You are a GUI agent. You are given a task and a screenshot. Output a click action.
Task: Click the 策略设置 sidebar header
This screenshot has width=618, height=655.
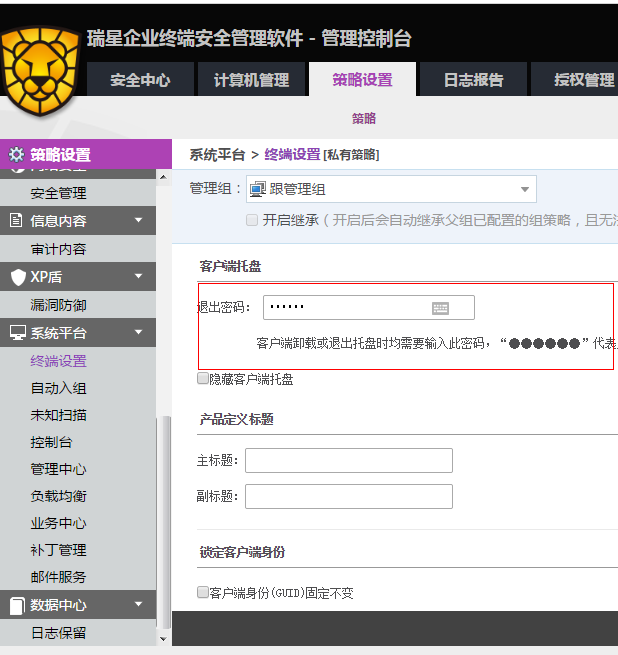tap(86, 154)
